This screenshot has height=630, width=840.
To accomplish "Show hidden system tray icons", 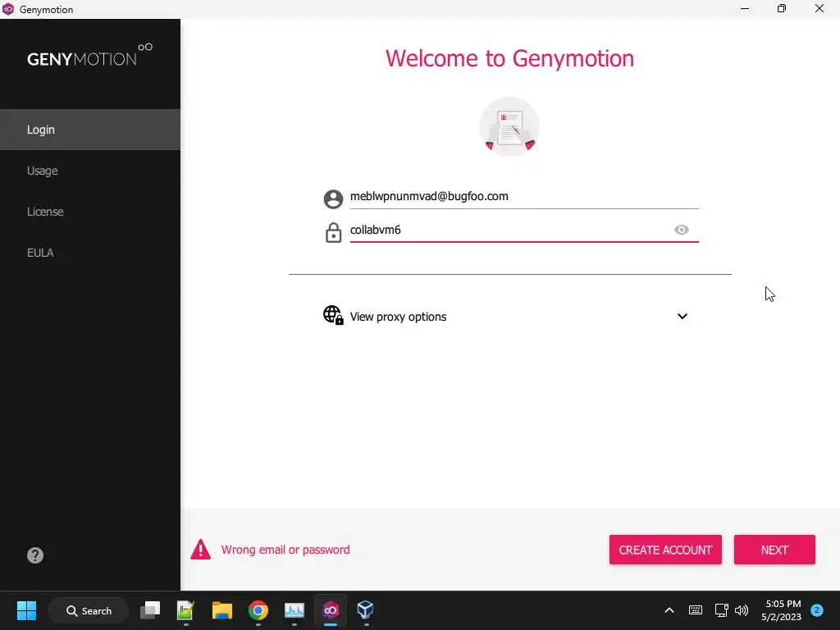I will [669, 610].
